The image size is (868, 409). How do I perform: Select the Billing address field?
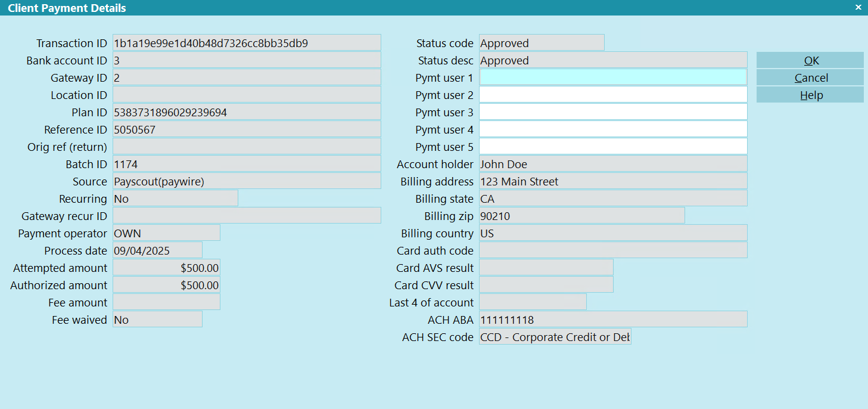(x=612, y=181)
